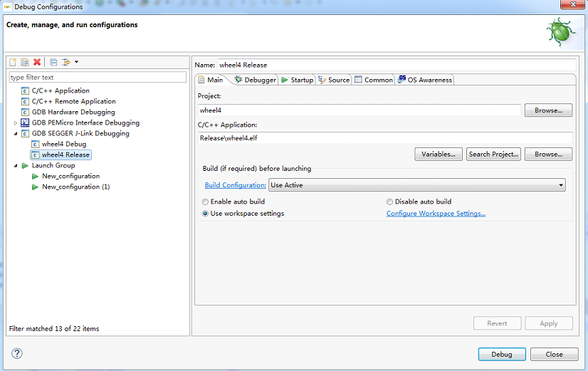Click the Launch Group green arrow icon

(25, 165)
